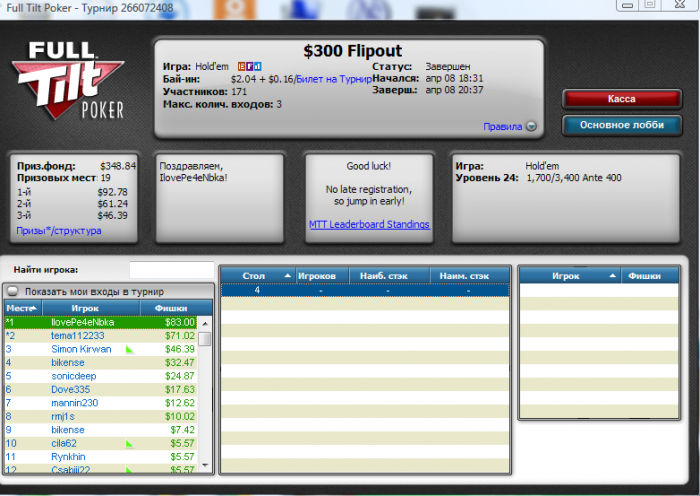
Task: Sort tables by Игроков column
Action: [321, 276]
